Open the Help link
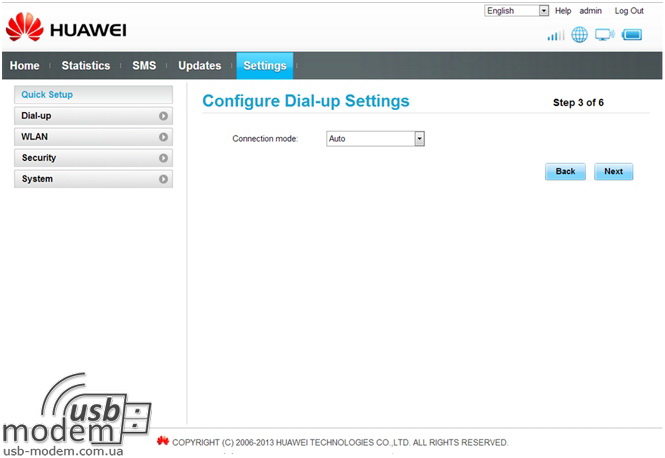Viewport: 665px width, 458px height. tap(563, 11)
